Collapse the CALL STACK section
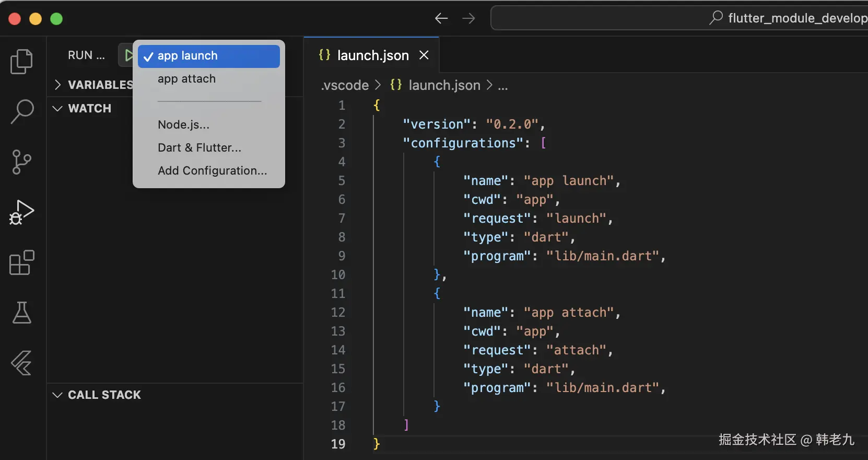The height and width of the screenshot is (460, 868). coord(97,395)
